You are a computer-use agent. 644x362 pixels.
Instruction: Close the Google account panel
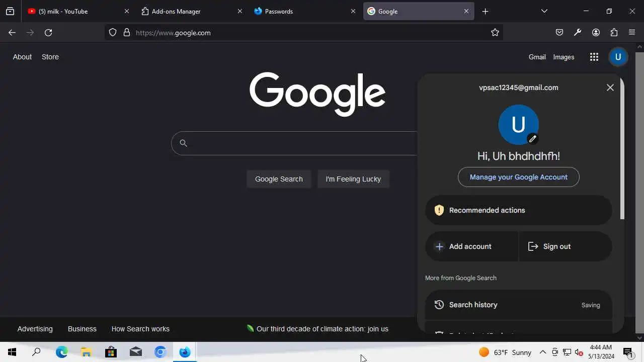click(x=610, y=87)
